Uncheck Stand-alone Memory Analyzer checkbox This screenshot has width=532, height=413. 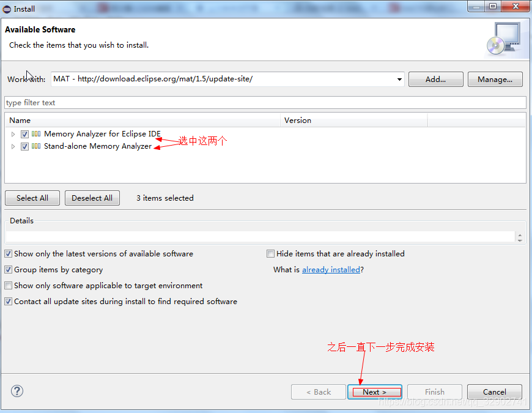click(24, 146)
